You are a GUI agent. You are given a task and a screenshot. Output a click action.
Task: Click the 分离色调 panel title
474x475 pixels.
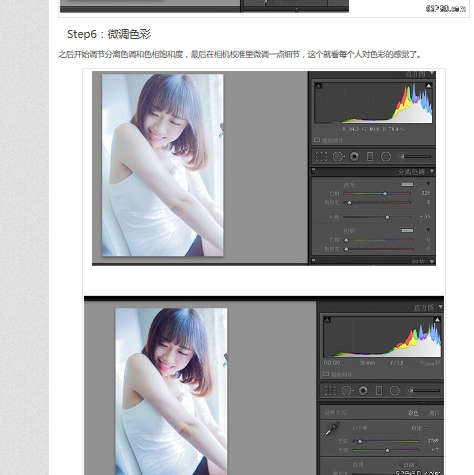[411, 172]
